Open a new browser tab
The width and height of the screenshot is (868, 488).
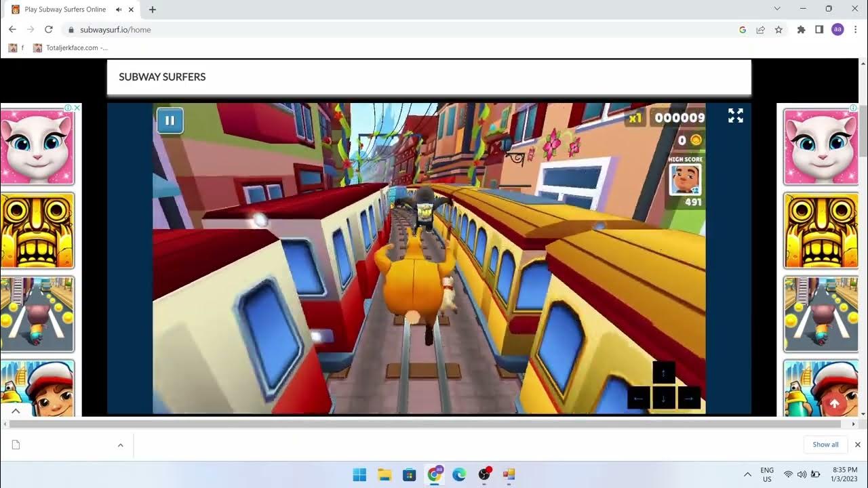point(152,9)
